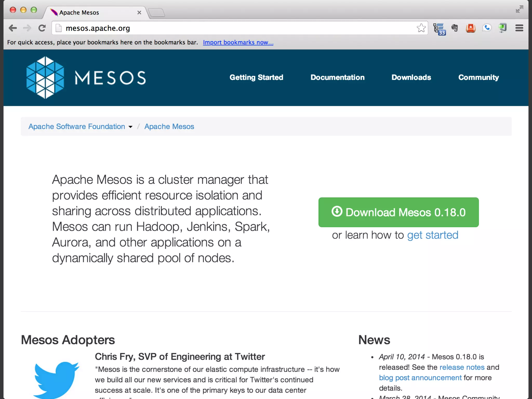Click the Google Voice phone extension

[487, 28]
